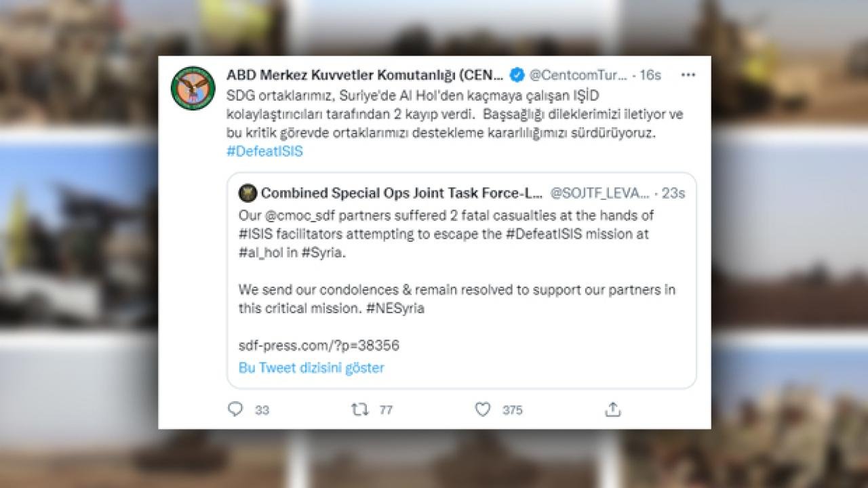Open the three-dot more options menu
Viewport: 868px width, 488px height.
[688, 75]
